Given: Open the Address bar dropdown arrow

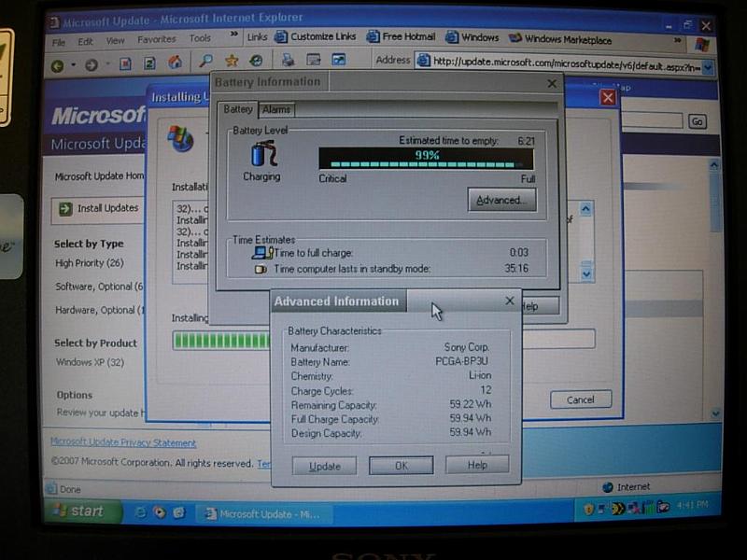Looking at the screenshot, I should tap(709, 67).
